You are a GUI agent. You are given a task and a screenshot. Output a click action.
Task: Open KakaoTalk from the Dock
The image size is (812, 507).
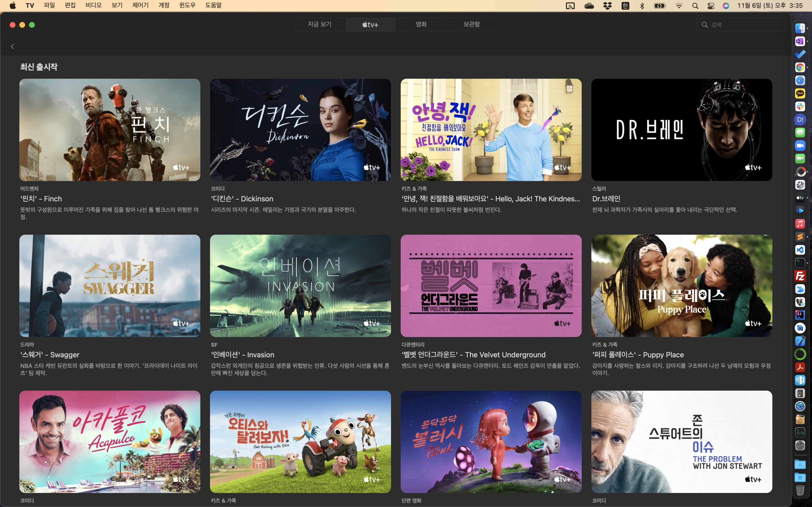pos(800,93)
